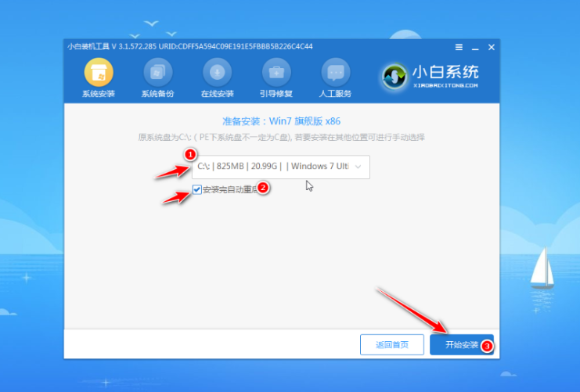Select the 在线安装 download icon
Viewport: 580px width, 392px height.
point(218,73)
